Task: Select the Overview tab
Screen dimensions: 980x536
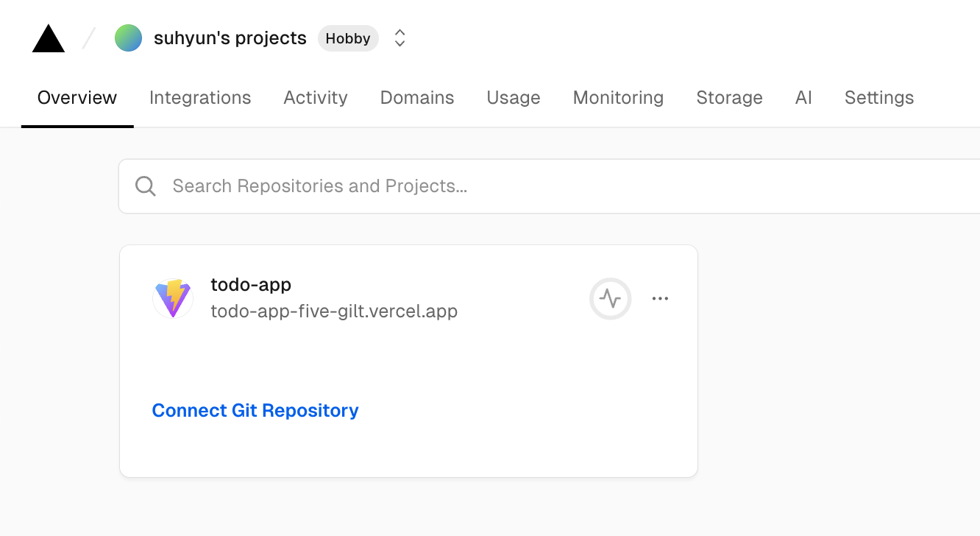Action: [77, 98]
